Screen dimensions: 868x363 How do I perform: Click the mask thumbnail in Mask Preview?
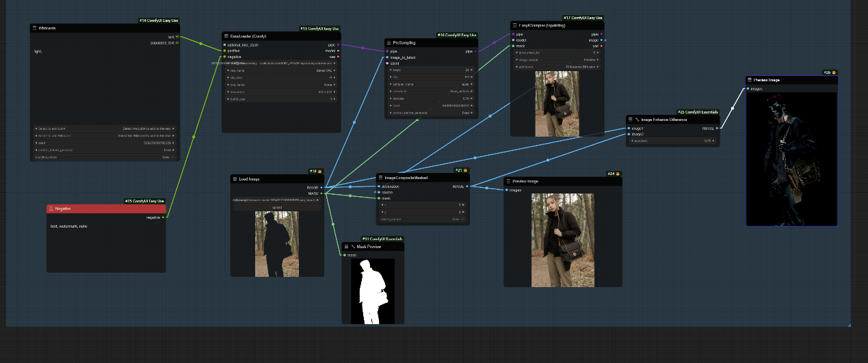tap(373, 291)
